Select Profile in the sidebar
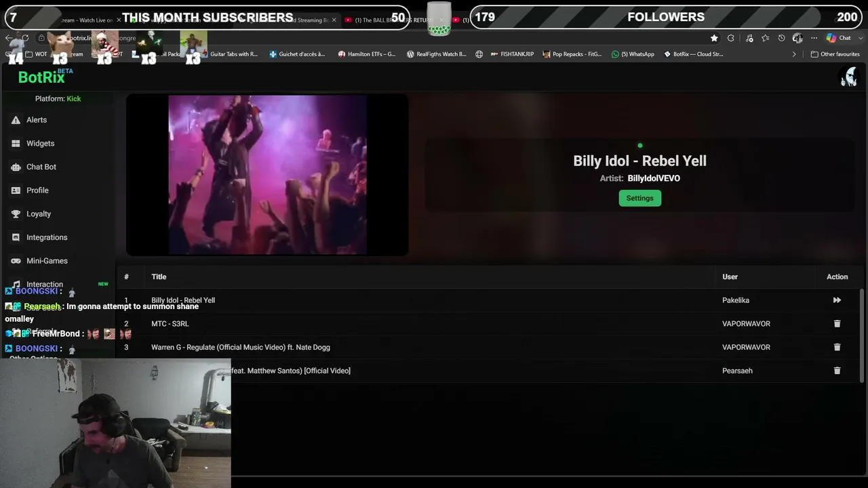The width and height of the screenshot is (868, 488). point(37,190)
